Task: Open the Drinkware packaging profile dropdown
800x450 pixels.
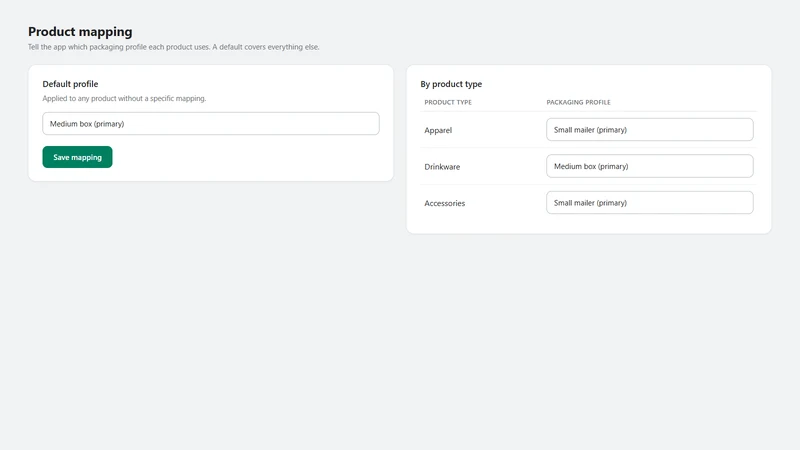Action: 649,166
